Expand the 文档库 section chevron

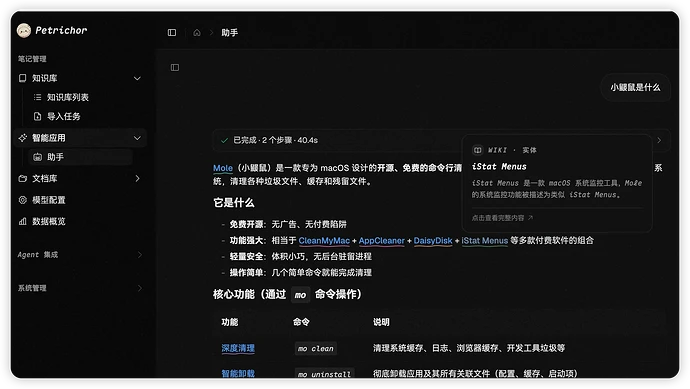pos(137,179)
